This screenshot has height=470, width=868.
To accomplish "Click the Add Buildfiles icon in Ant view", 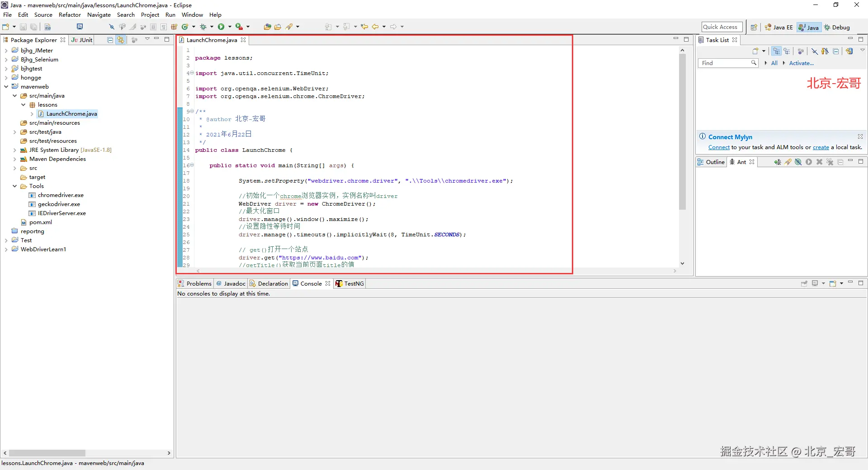I will click(777, 162).
